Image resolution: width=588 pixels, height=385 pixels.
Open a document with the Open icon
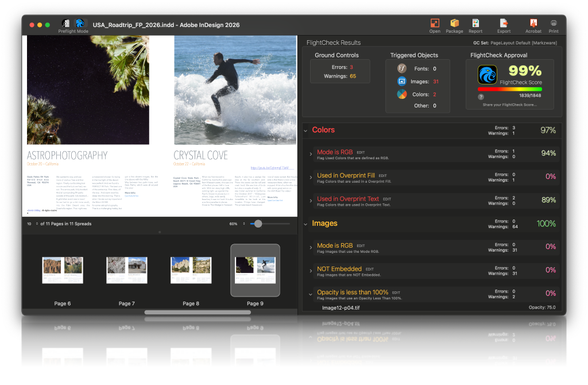coord(435,23)
